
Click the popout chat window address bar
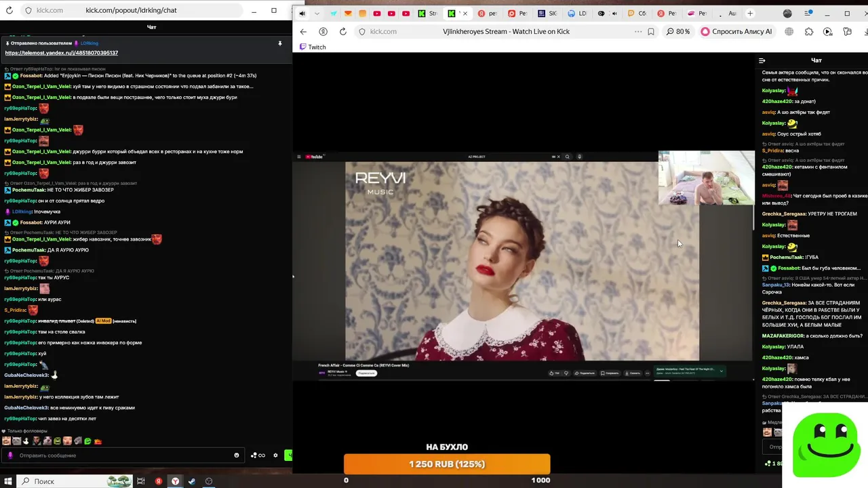pos(132,10)
